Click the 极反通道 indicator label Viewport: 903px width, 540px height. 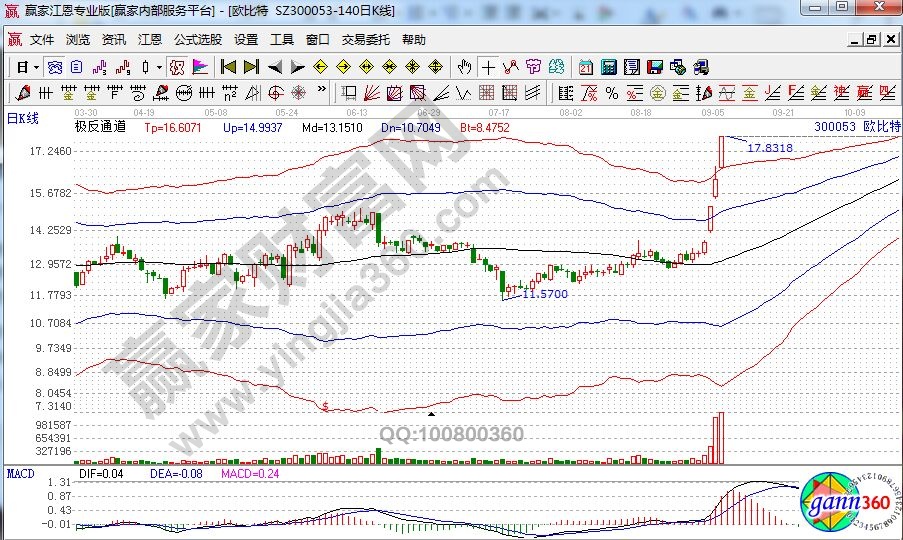coord(100,128)
